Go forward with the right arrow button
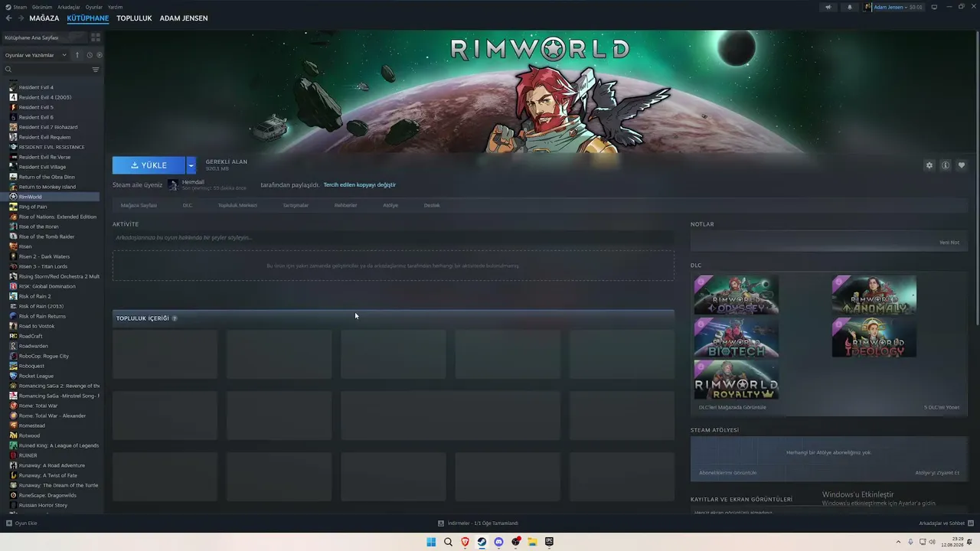Viewport: 980px width, 551px height. tap(20, 18)
